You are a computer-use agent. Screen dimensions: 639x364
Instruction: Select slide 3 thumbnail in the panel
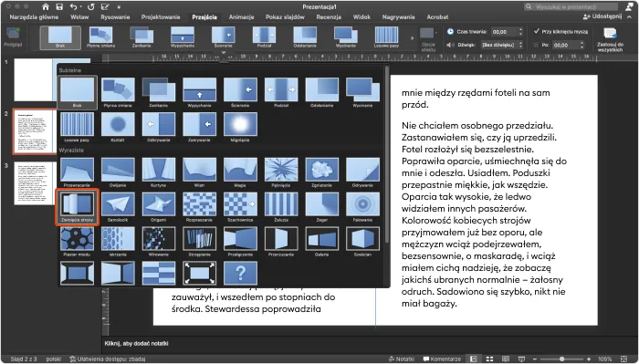[x=35, y=183]
